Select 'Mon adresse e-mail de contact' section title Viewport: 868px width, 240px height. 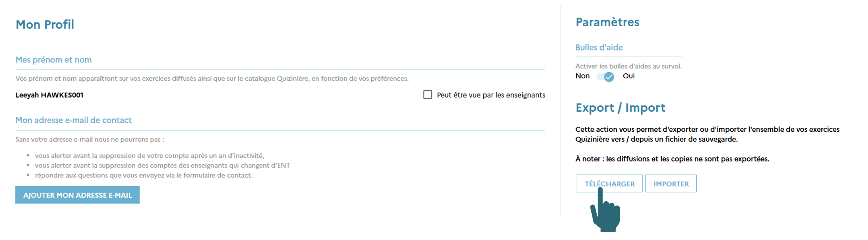tap(73, 120)
